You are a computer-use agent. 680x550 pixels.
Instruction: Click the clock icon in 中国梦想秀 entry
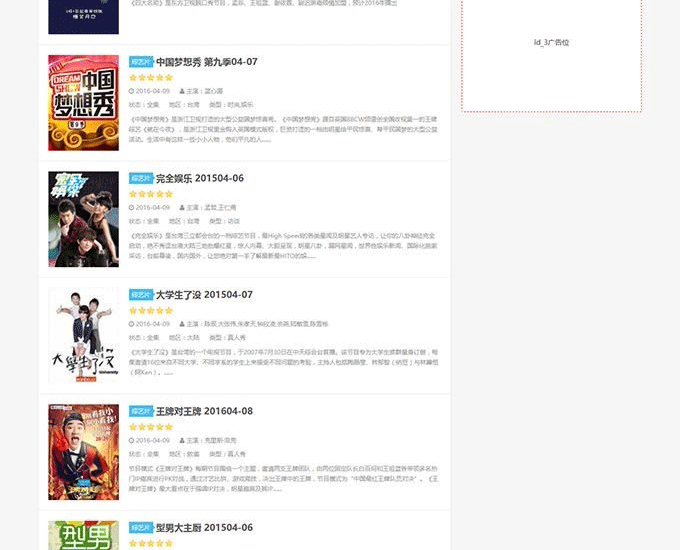pyautogui.click(x=131, y=91)
